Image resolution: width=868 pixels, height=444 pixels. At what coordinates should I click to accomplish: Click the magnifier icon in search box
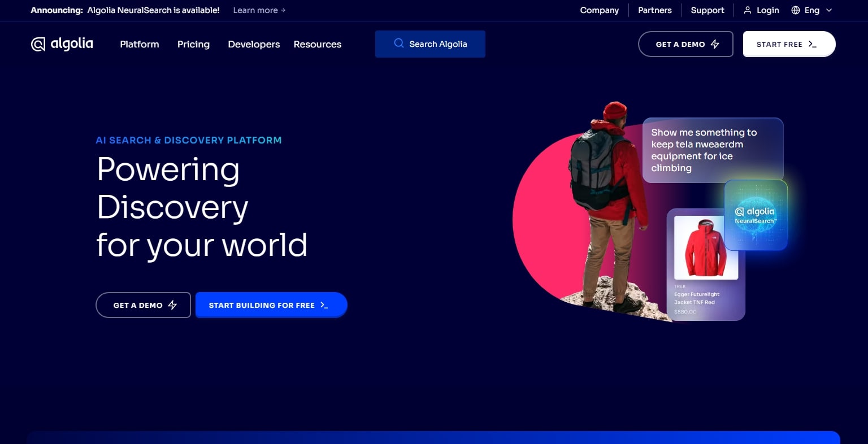tap(399, 43)
